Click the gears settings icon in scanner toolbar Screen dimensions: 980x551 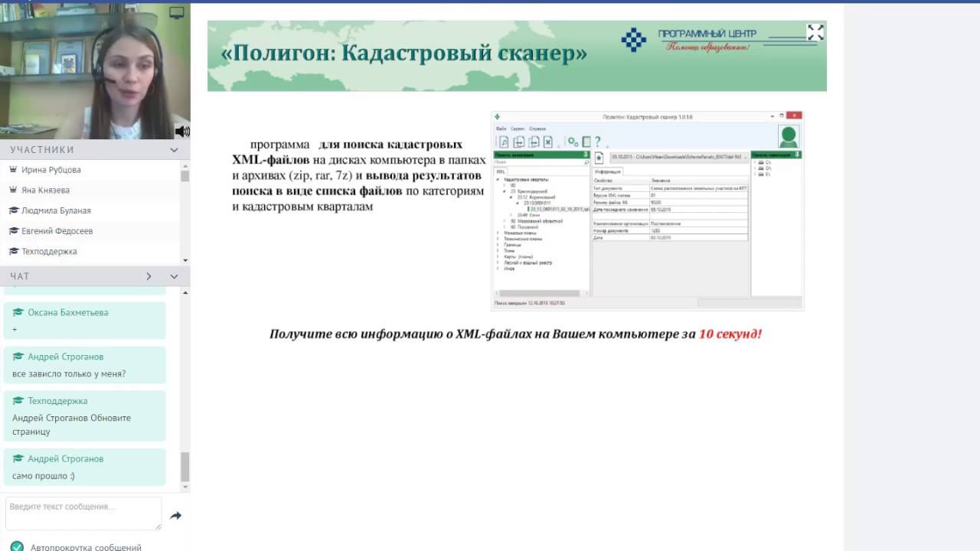tap(573, 142)
